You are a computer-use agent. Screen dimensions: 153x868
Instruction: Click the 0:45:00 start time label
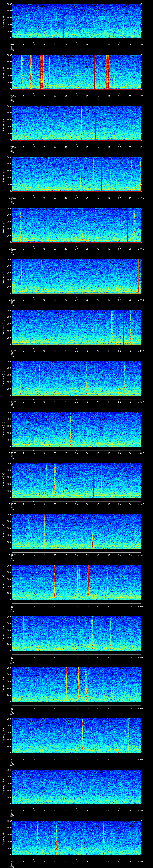pyautogui.click(x=12, y=760)
